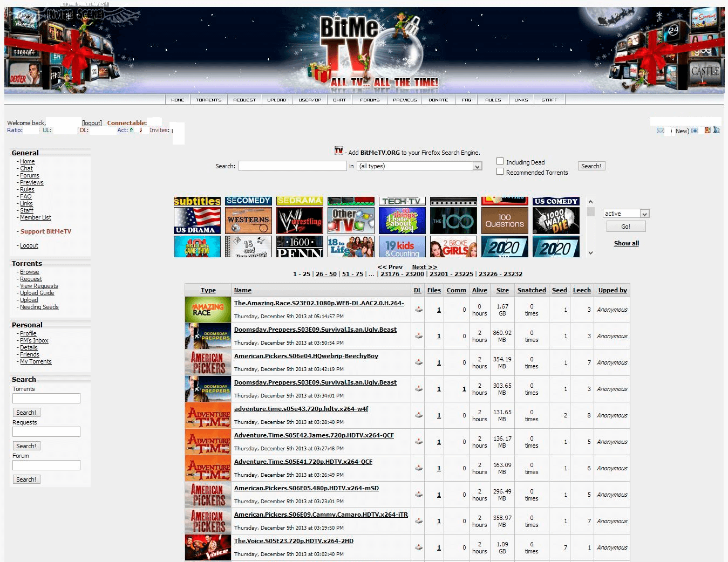The image size is (728, 562).
Task: Select the 19 Kids & Counting icon
Action: (x=402, y=246)
